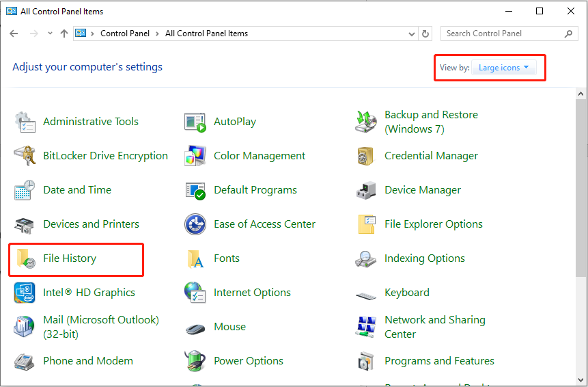Open the Network and Sharing Center icon
588x387 pixels.
[366, 327]
